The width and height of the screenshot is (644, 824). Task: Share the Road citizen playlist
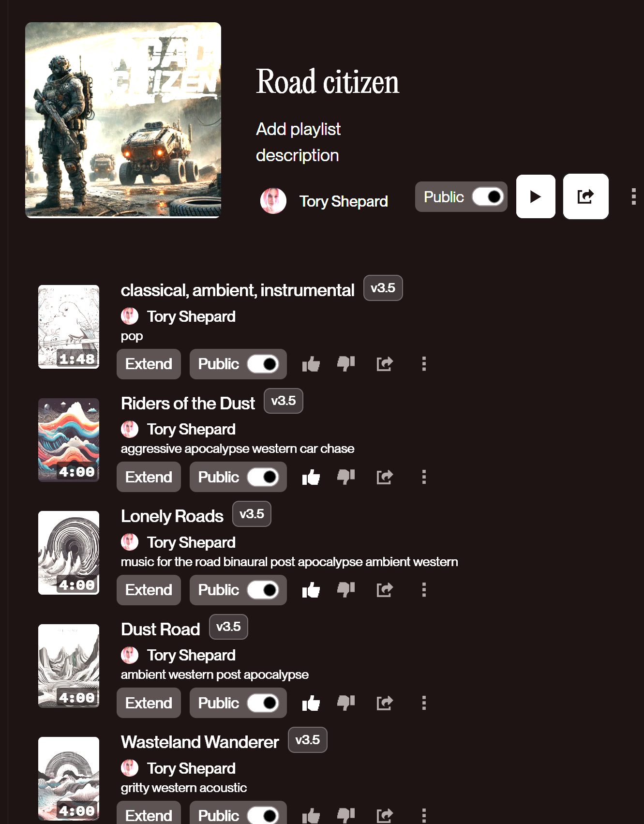[x=585, y=196]
